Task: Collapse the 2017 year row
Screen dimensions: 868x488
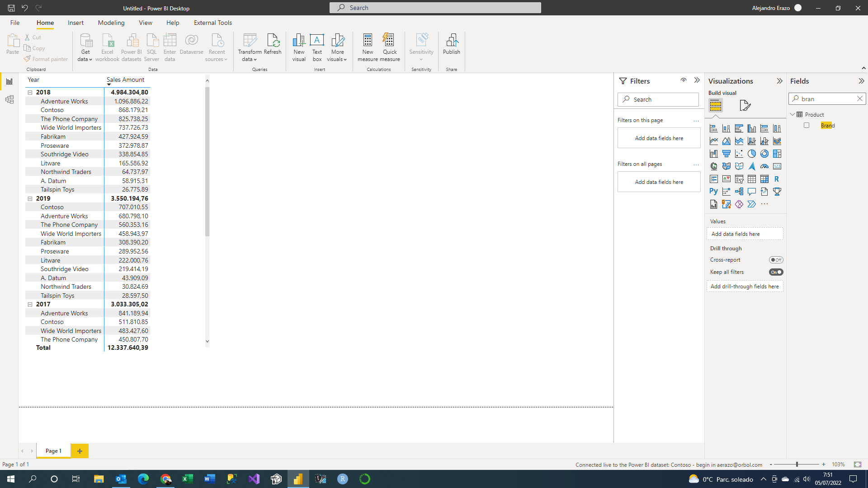Action: [30, 304]
